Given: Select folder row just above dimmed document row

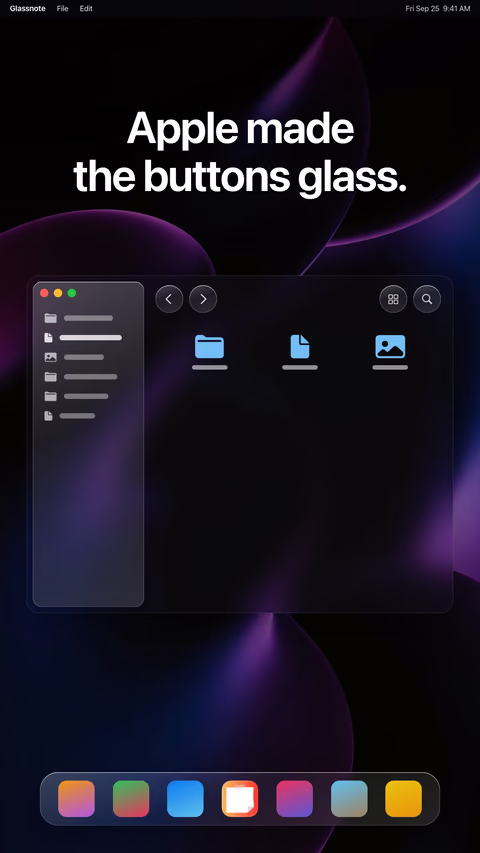Looking at the screenshot, I should [x=77, y=397].
